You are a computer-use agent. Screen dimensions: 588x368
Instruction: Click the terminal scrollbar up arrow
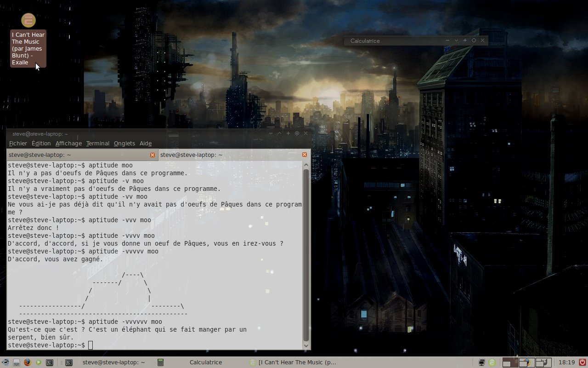306,165
